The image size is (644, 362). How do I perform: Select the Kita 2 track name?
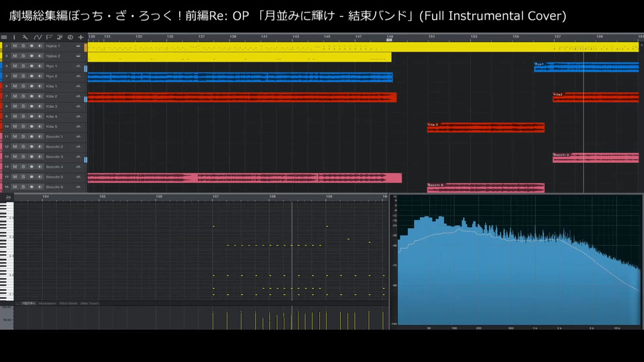pos(52,97)
